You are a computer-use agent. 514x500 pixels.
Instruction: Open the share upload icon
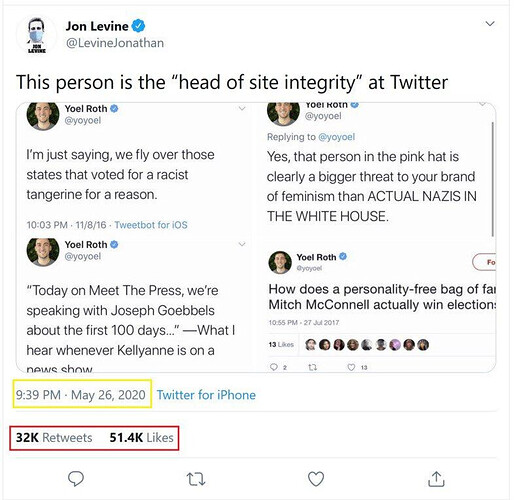[x=436, y=479]
